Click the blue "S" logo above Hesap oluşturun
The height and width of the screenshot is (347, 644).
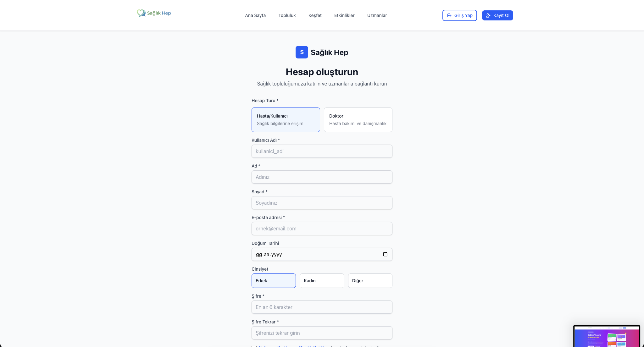(302, 52)
